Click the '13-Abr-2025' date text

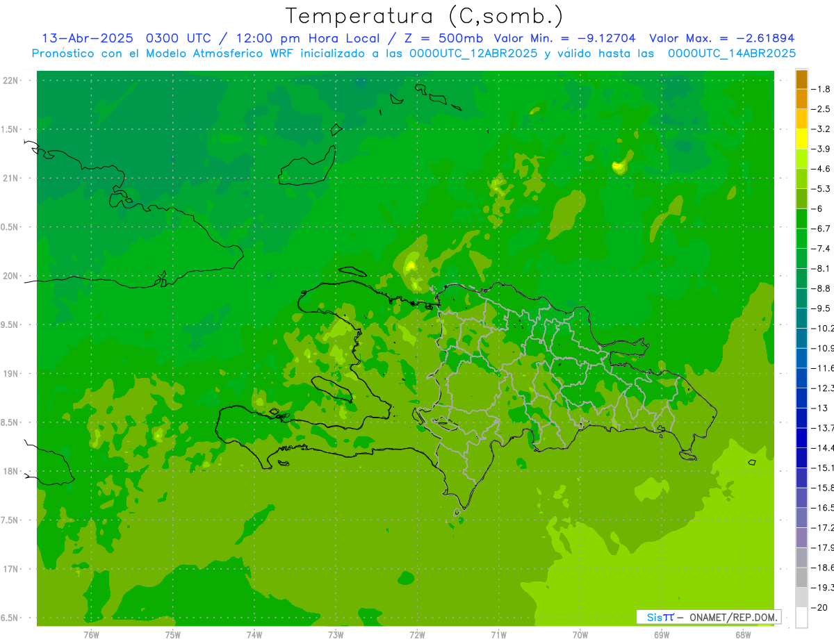pyautogui.click(x=89, y=38)
